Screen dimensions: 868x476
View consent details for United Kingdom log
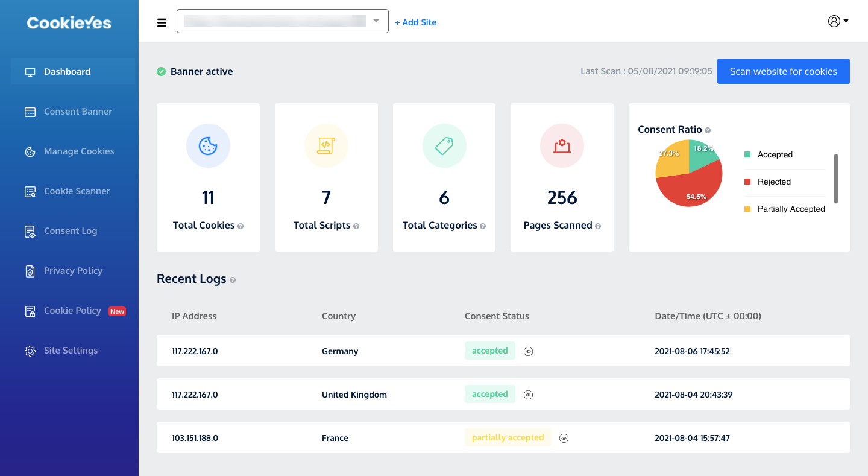(528, 395)
